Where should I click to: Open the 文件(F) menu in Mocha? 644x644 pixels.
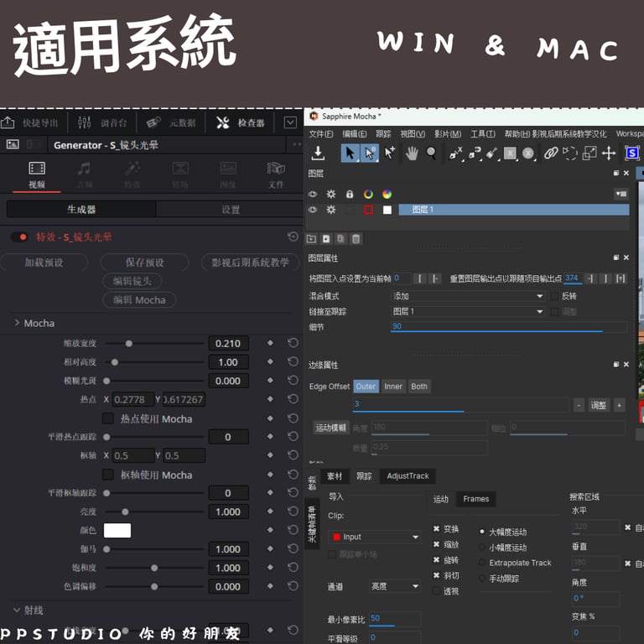click(x=321, y=134)
